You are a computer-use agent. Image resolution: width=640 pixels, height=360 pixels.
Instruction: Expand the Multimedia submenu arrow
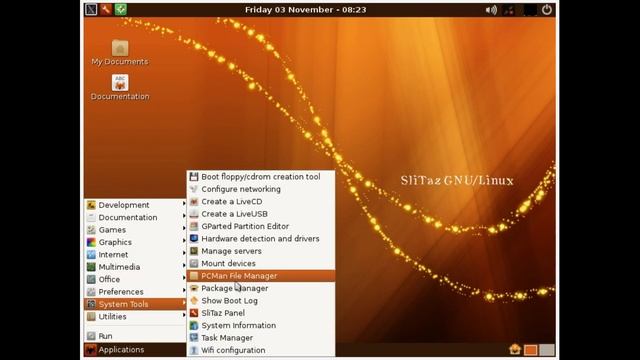pyautogui.click(x=184, y=265)
